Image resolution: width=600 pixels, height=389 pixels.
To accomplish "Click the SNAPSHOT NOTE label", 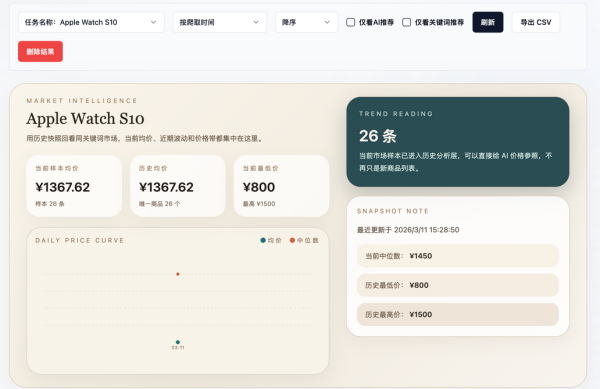I will point(393,211).
